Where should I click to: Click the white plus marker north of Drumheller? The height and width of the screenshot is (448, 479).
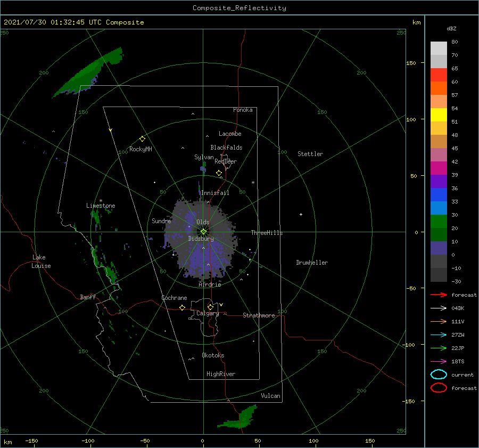point(301,214)
